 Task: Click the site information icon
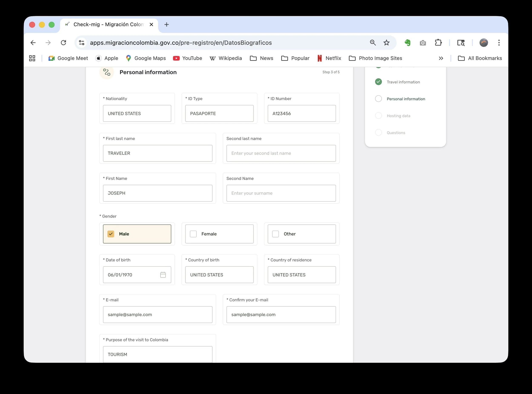point(82,43)
